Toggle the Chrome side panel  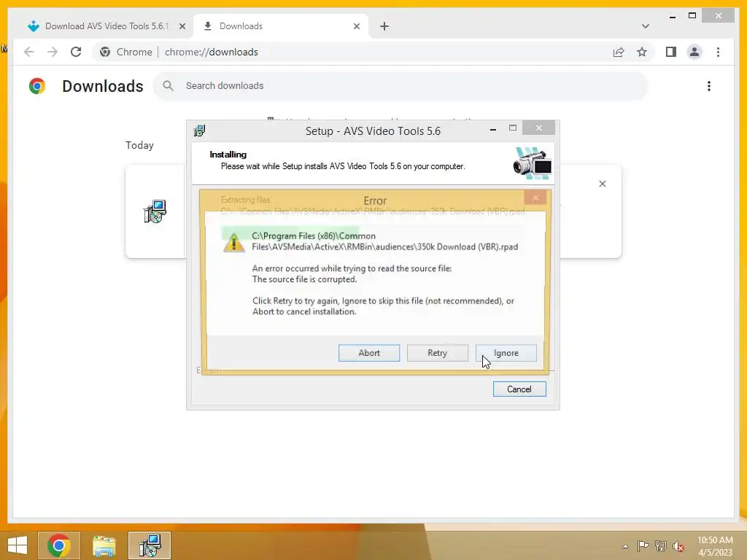pyautogui.click(x=671, y=52)
